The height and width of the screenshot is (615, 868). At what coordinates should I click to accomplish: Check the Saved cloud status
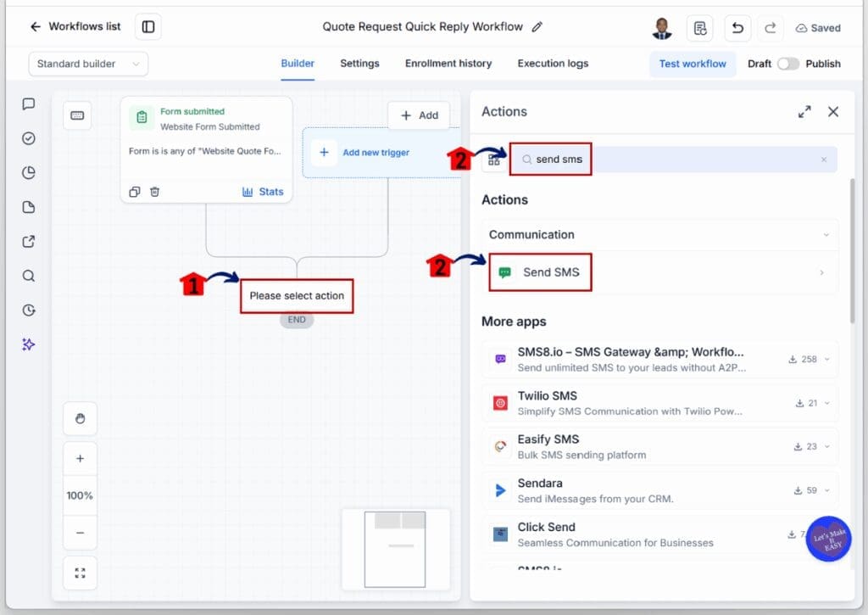818,28
